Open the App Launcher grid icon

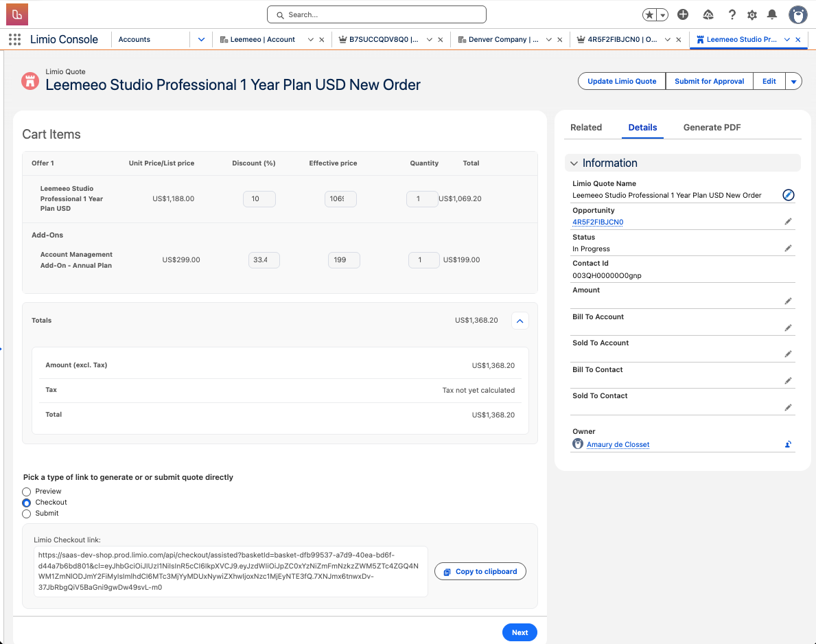[14, 40]
